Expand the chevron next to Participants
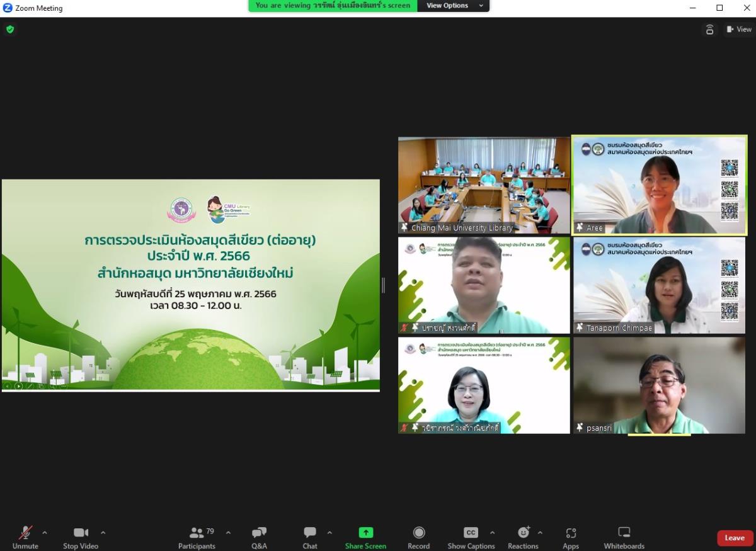The height and width of the screenshot is (551, 756). point(228,533)
